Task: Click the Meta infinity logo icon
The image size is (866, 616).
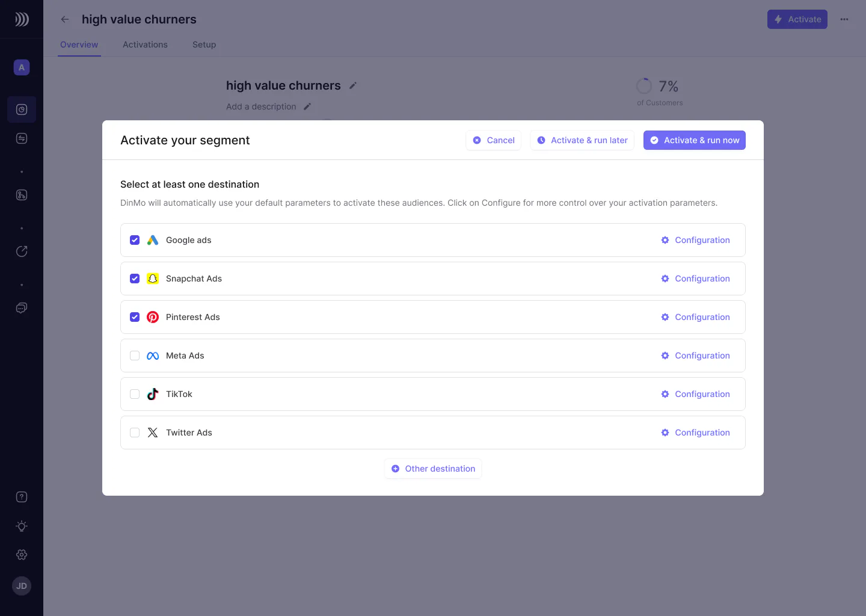Action: [153, 356]
